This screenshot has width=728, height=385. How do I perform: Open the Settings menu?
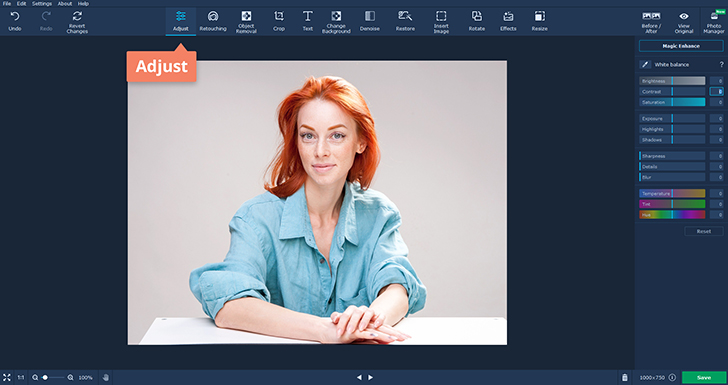(x=42, y=4)
